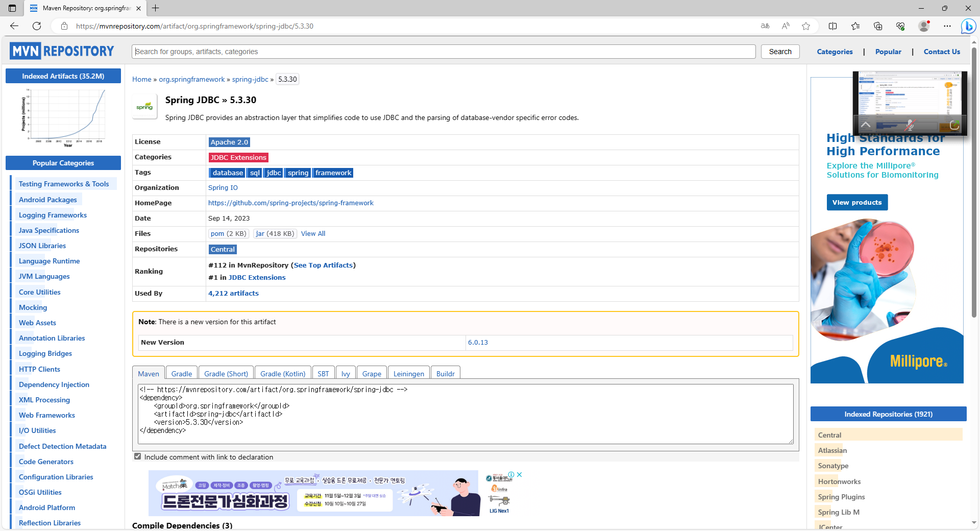Open a new tab with plus icon
Image resolution: width=980 pixels, height=531 pixels.
click(156, 8)
